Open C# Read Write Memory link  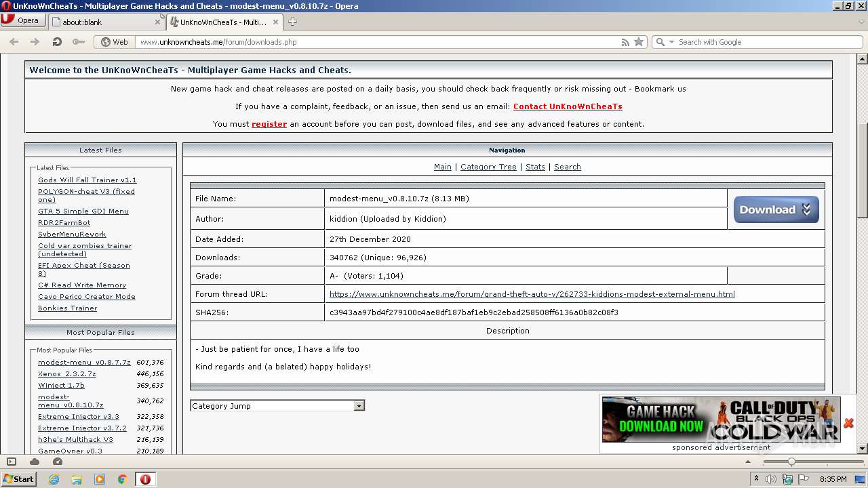pos(82,285)
